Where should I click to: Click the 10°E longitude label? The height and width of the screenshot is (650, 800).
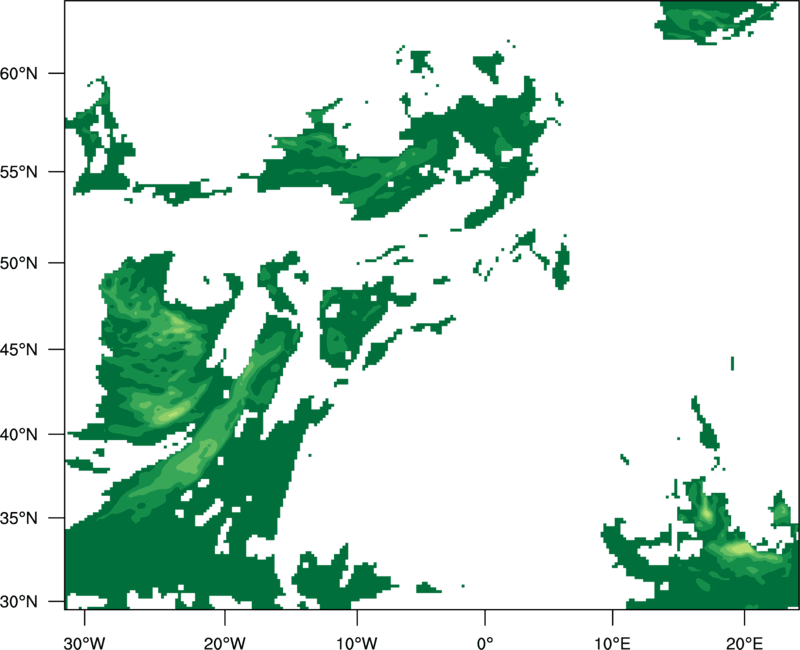612,643
